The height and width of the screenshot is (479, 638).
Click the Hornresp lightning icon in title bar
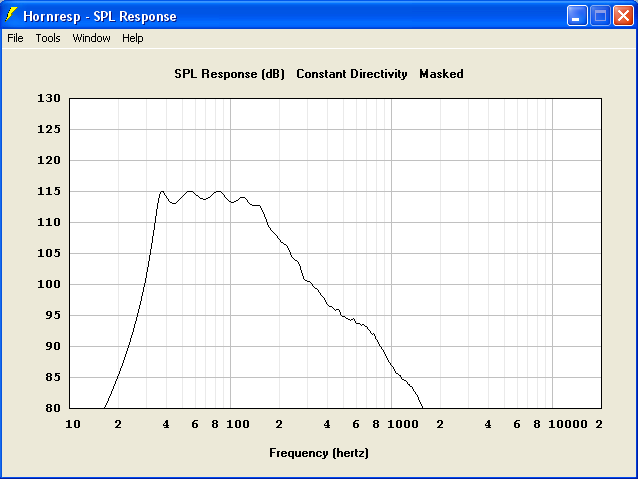tap(11, 15)
